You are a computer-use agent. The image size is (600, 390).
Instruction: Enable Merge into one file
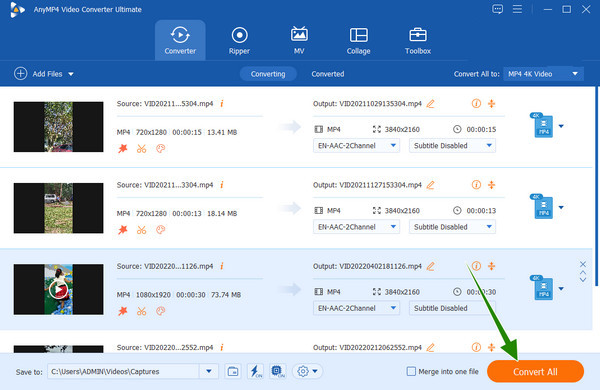(x=411, y=371)
